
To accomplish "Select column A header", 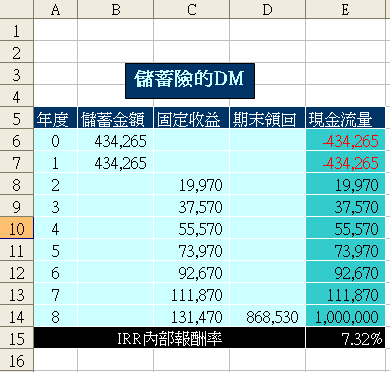I will click(x=55, y=9).
